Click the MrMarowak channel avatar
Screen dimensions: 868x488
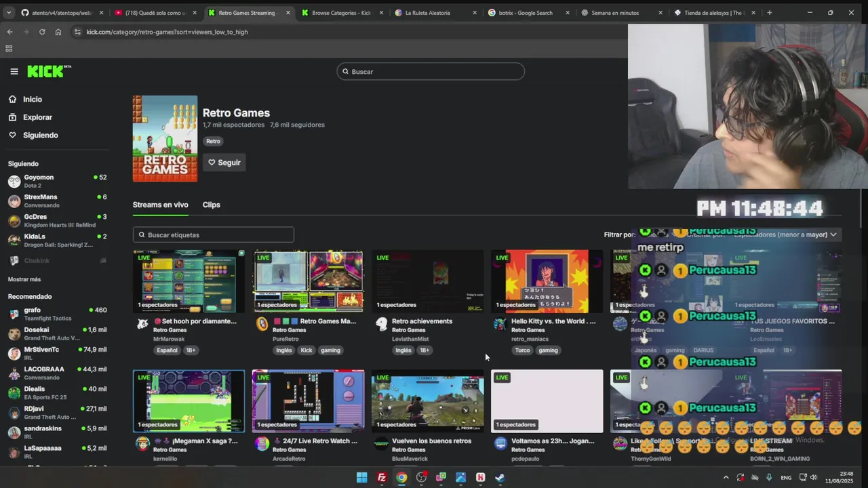coord(142,324)
